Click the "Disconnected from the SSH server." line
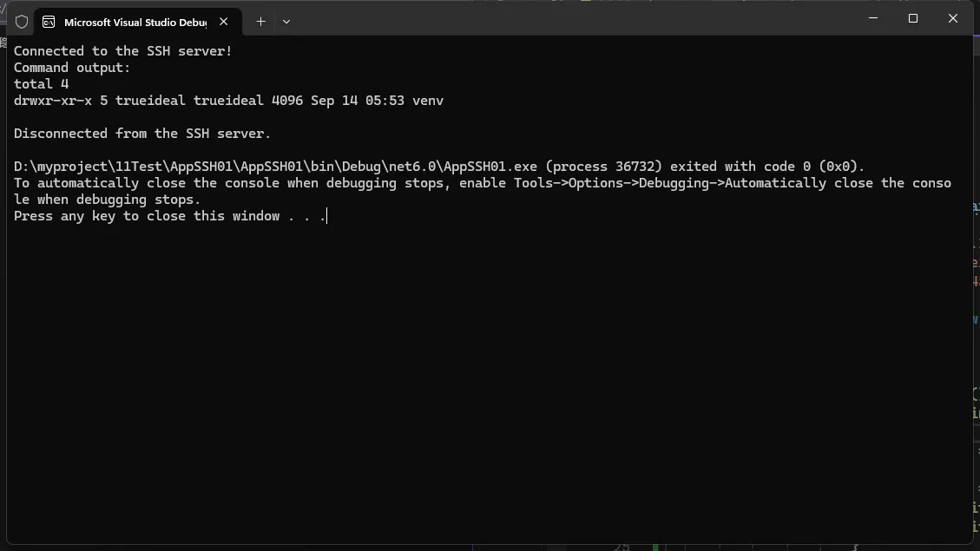Screen dimensions: 980x551 click(142, 134)
